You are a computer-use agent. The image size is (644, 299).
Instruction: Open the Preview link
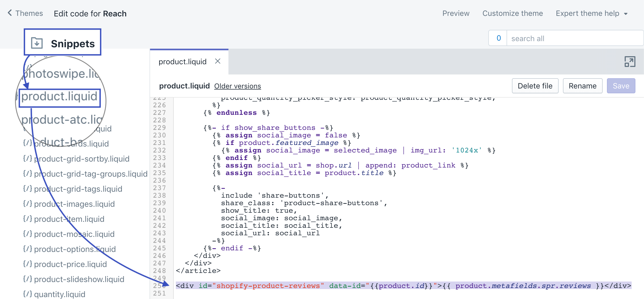coord(456,13)
